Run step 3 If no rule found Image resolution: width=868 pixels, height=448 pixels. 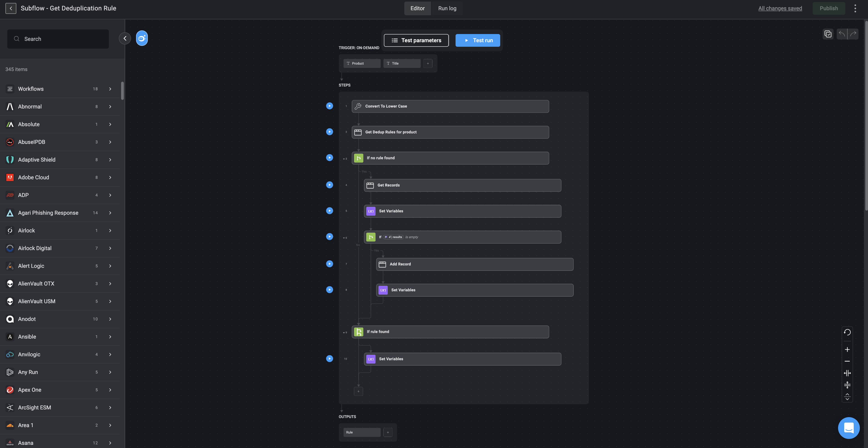[329, 158]
